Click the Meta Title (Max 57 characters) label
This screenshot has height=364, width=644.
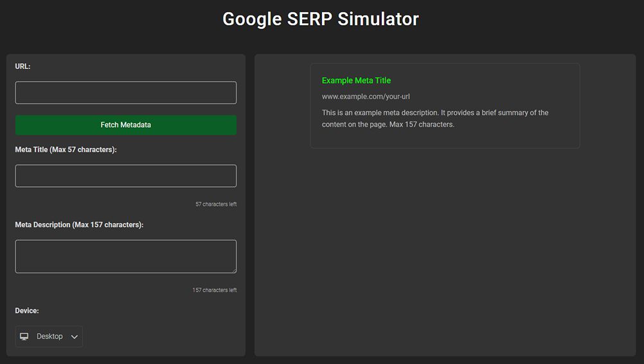point(66,150)
